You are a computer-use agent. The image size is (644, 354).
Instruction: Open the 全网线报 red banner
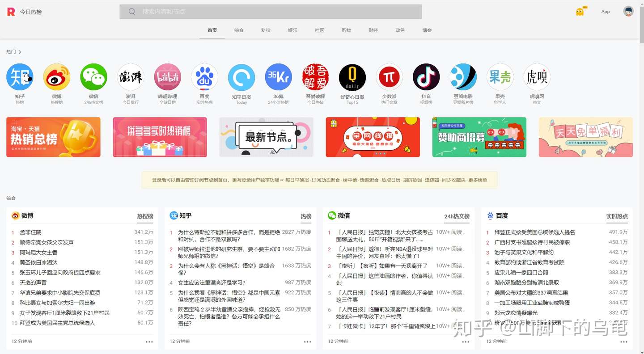click(373, 137)
